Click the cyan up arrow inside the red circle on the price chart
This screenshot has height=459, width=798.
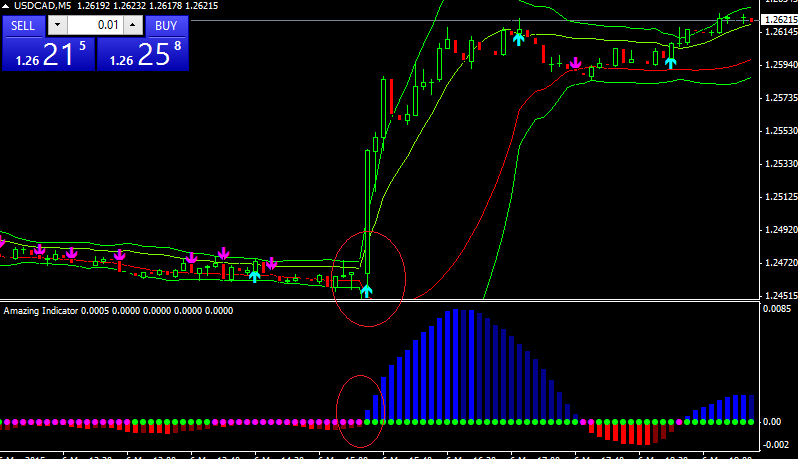(x=366, y=291)
